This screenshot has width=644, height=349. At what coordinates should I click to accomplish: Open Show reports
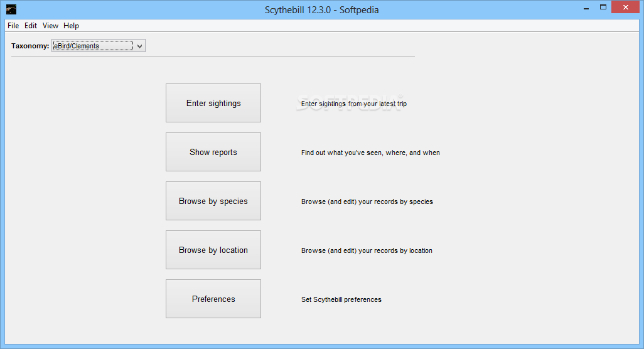tap(213, 152)
